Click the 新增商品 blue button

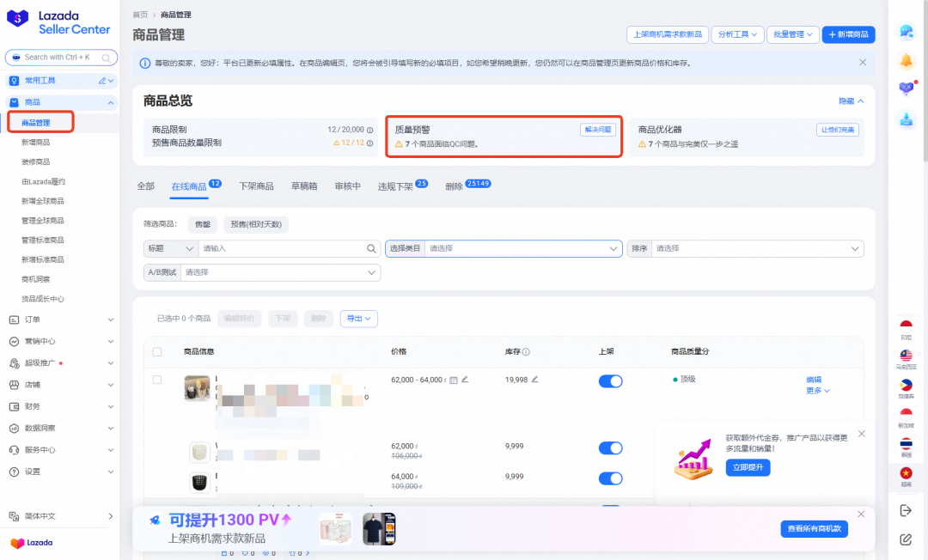click(848, 34)
